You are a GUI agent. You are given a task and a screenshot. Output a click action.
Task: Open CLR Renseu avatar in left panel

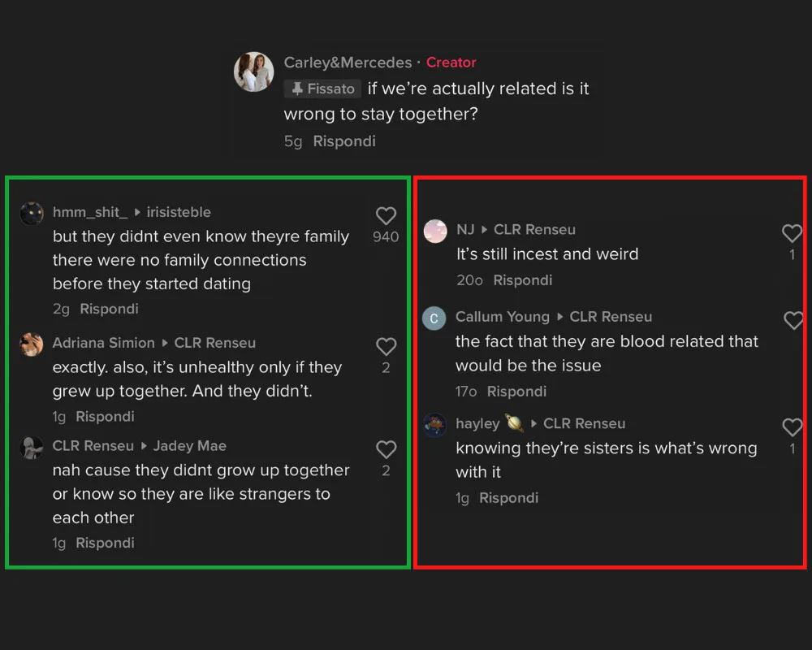click(x=32, y=448)
